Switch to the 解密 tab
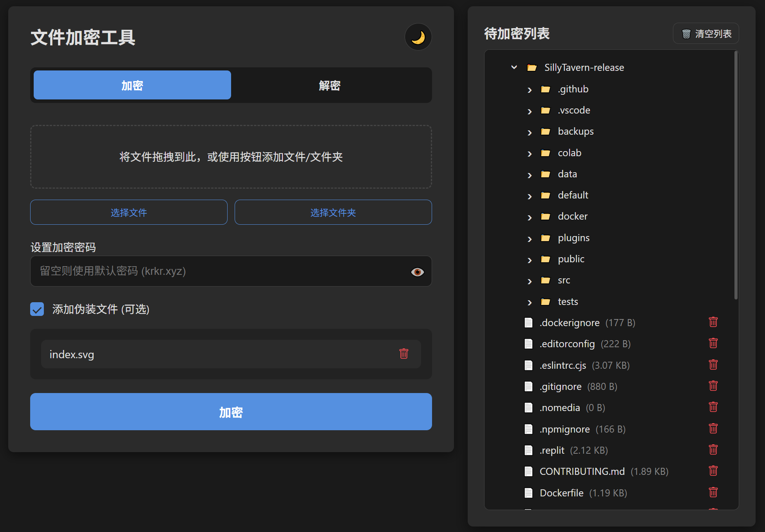This screenshot has height=532, width=765. point(330,85)
